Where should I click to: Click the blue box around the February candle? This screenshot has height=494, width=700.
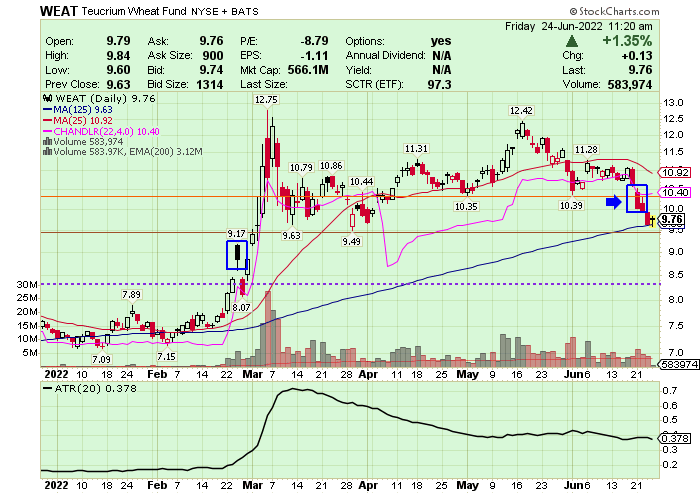pos(237,256)
